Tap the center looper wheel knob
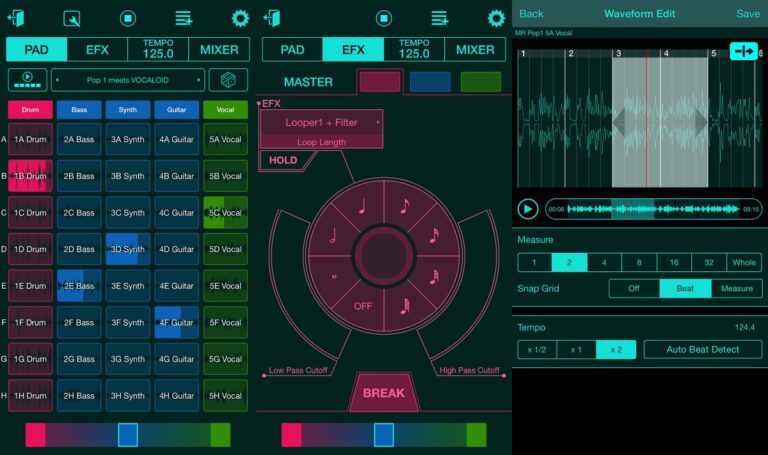 coord(384,256)
